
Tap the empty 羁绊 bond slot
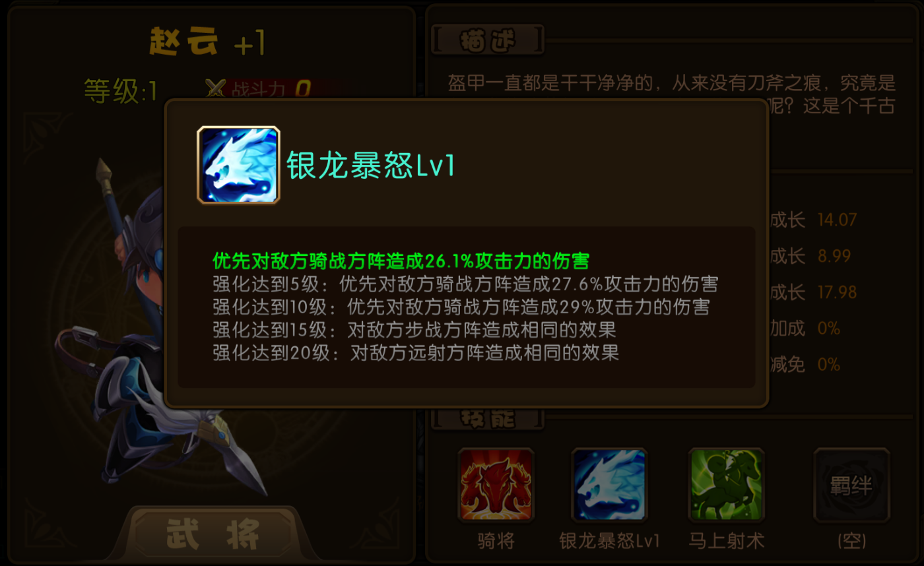[x=851, y=486]
